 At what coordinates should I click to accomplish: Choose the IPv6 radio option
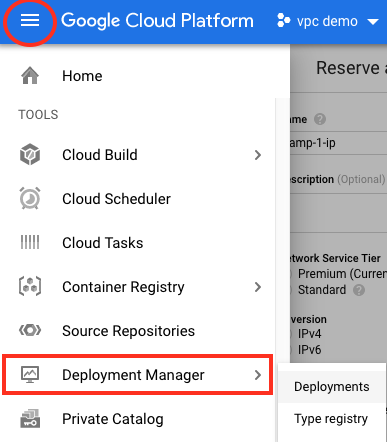[291, 350]
